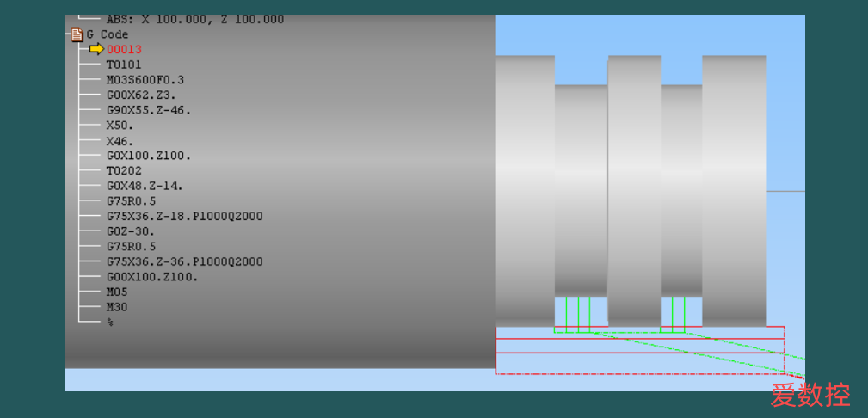Select the T0101 tool change line
Viewport: 868px width, 418px height.
pyautogui.click(x=124, y=65)
